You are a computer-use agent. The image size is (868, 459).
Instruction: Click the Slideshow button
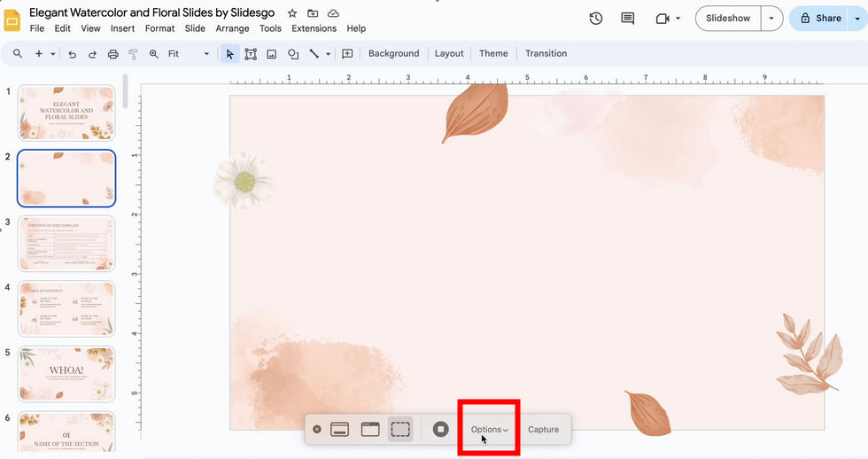point(728,19)
